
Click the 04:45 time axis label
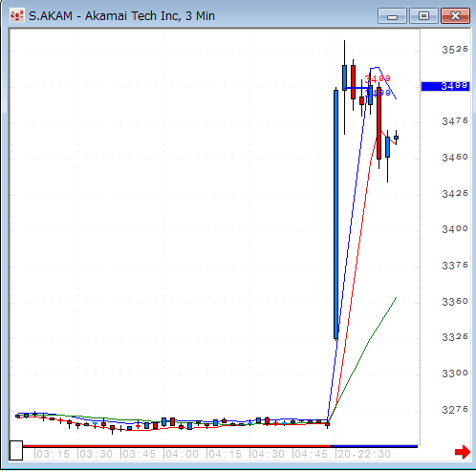tap(311, 454)
